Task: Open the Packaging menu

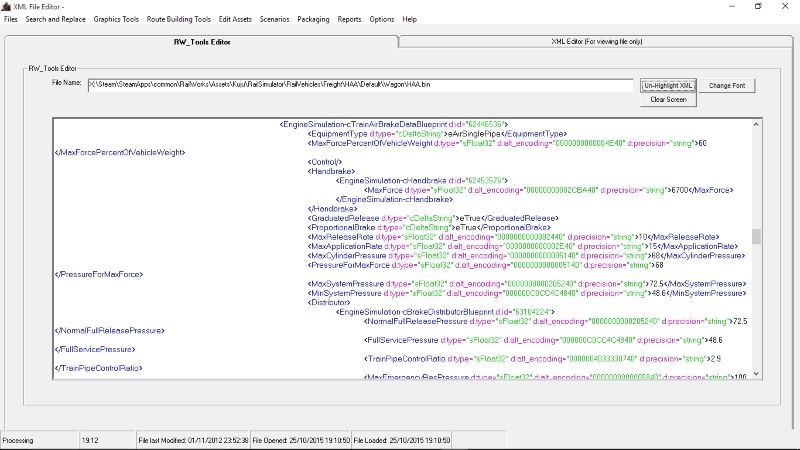Action: [313, 19]
